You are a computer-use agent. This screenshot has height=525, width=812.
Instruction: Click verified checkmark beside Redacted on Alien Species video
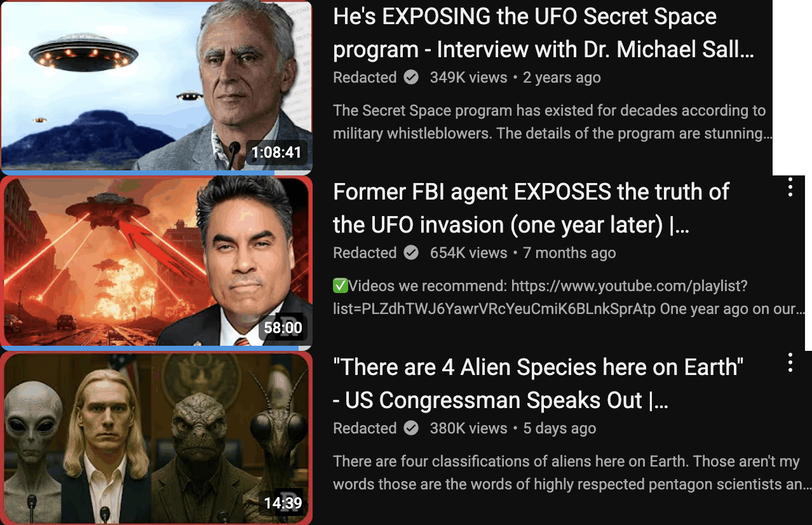(x=412, y=428)
